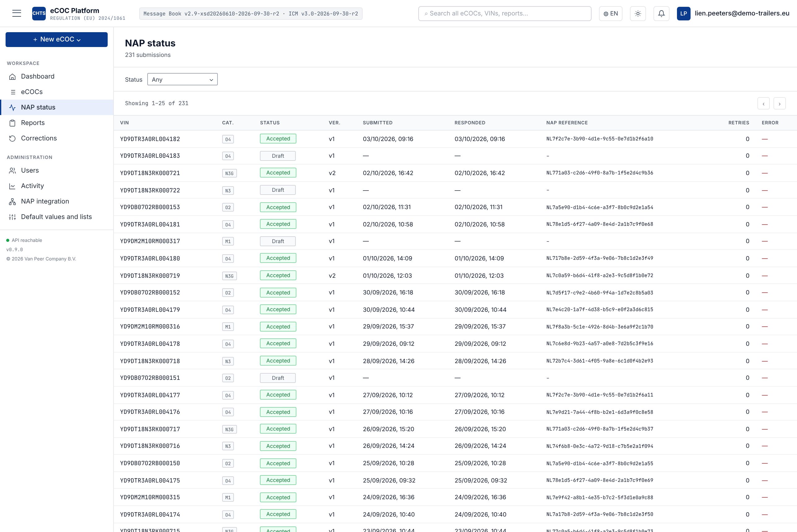This screenshot has height=532, width=797.
Task: Click the Reports clipboard icon
Action: pyautogui.click(x=13, y=123)
